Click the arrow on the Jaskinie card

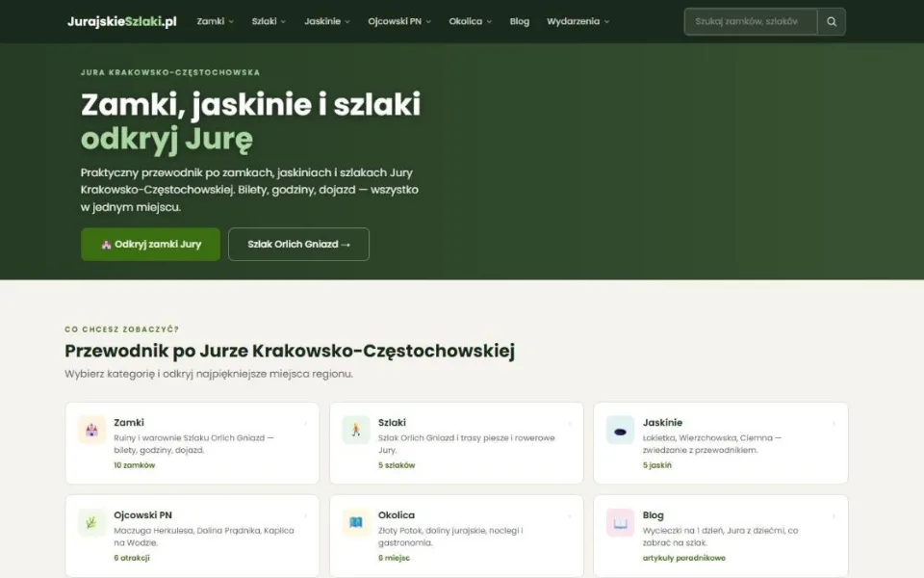[x=834, y=424]
